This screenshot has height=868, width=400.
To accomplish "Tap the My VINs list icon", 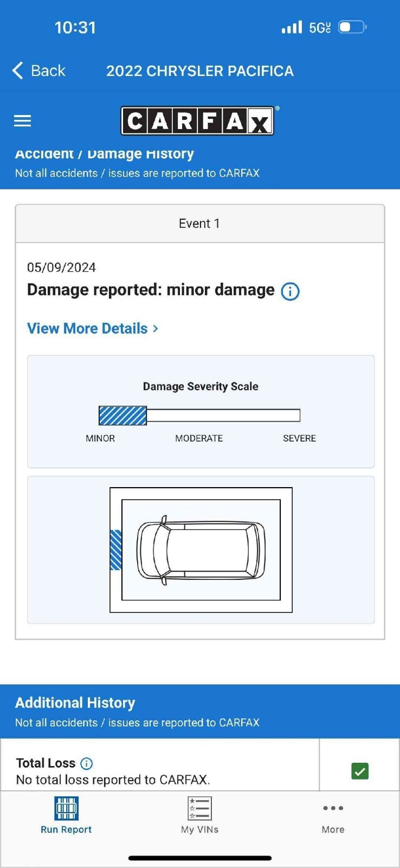I will (x=199, y=808).
